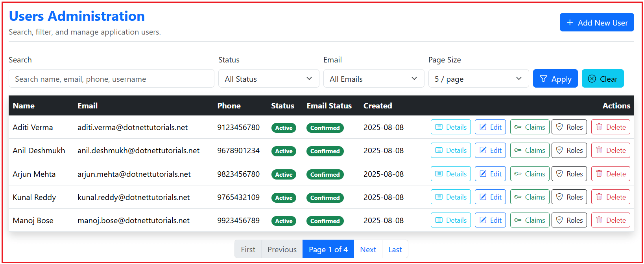Expand the 5 / page size dropdown

point(478,79)
